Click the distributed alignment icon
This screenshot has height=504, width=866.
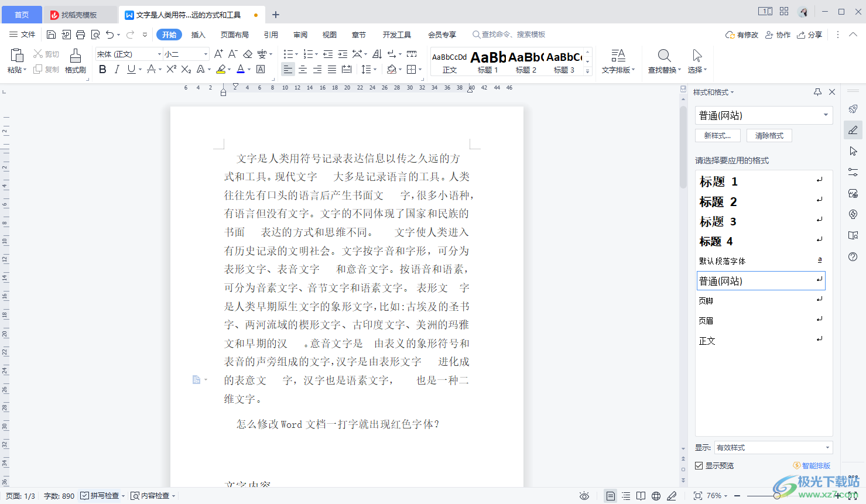(x=347, y=69)
